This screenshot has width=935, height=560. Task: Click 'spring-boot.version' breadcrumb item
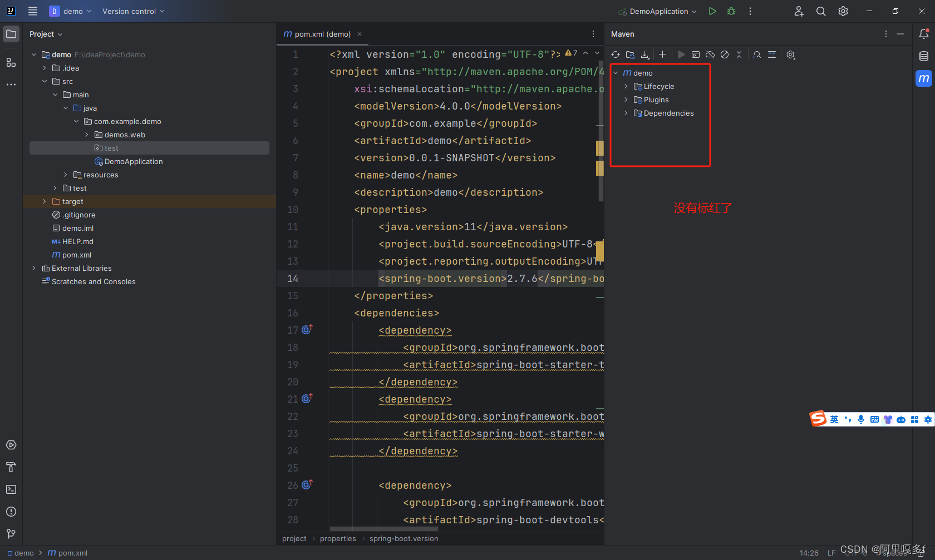[x=403, y=538]
